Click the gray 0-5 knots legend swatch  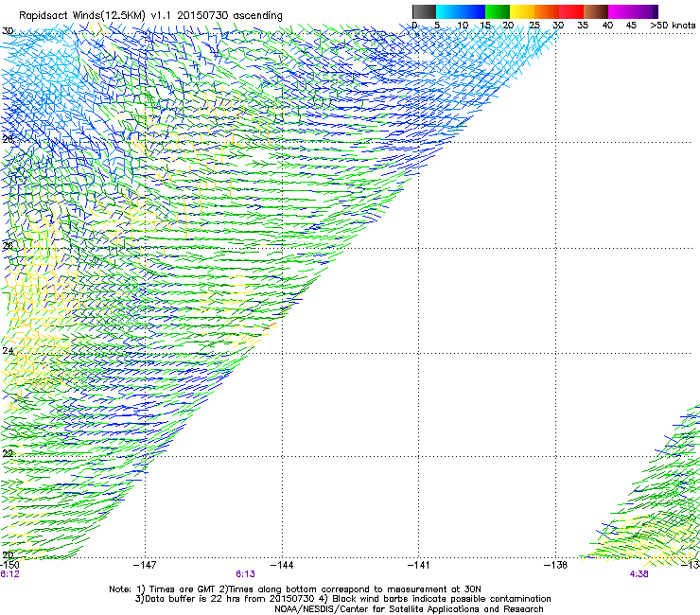pyautogui.click(x=424, y=11)
